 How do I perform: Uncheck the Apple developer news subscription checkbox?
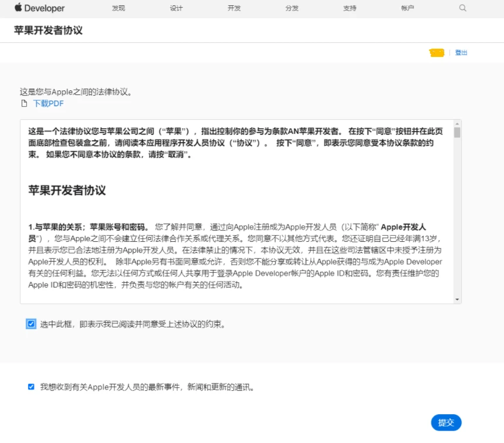pos(31,387)
